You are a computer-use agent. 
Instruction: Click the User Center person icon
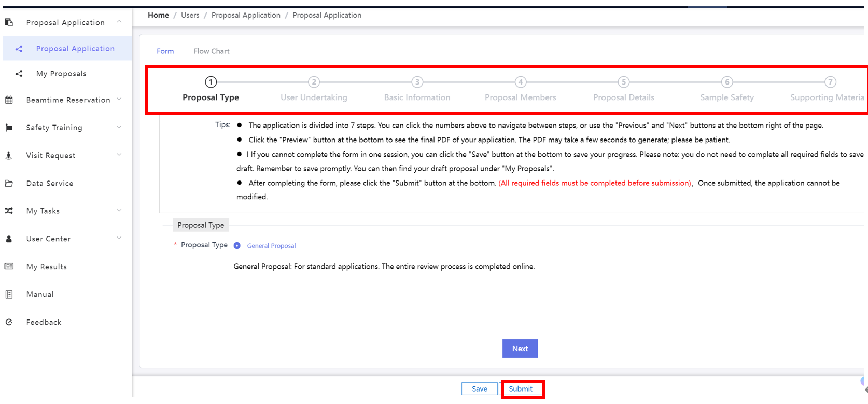pyautogui.click(x=9, y=239)
